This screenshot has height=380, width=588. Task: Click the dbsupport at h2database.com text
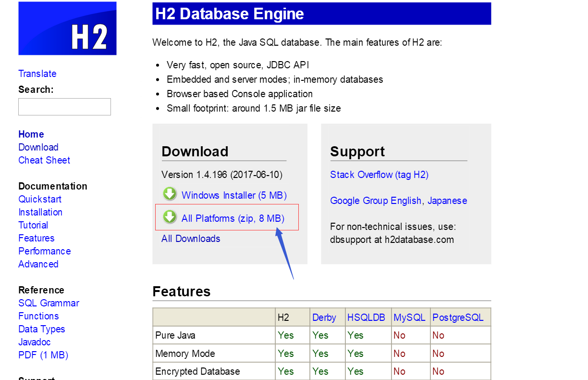(392, 240)
